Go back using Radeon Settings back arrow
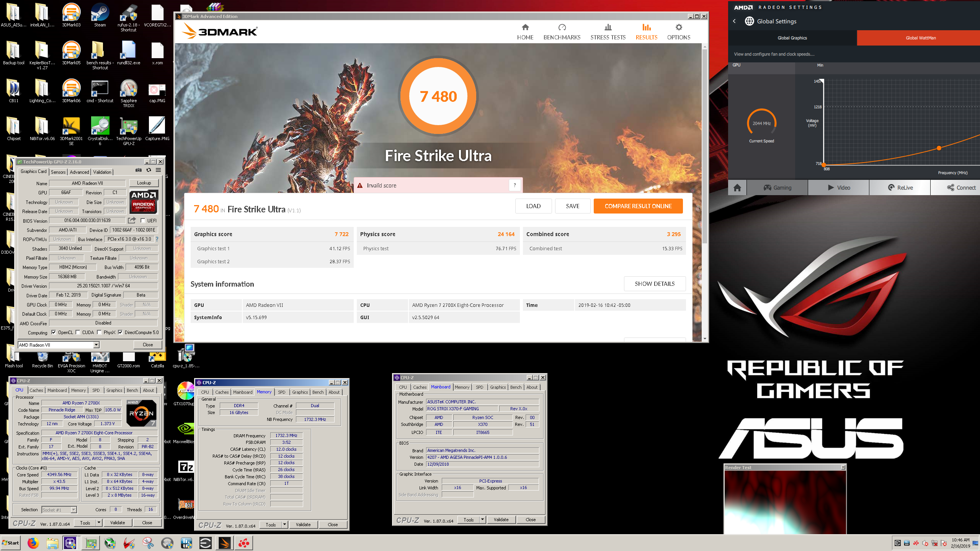 [x=734, y=21]
